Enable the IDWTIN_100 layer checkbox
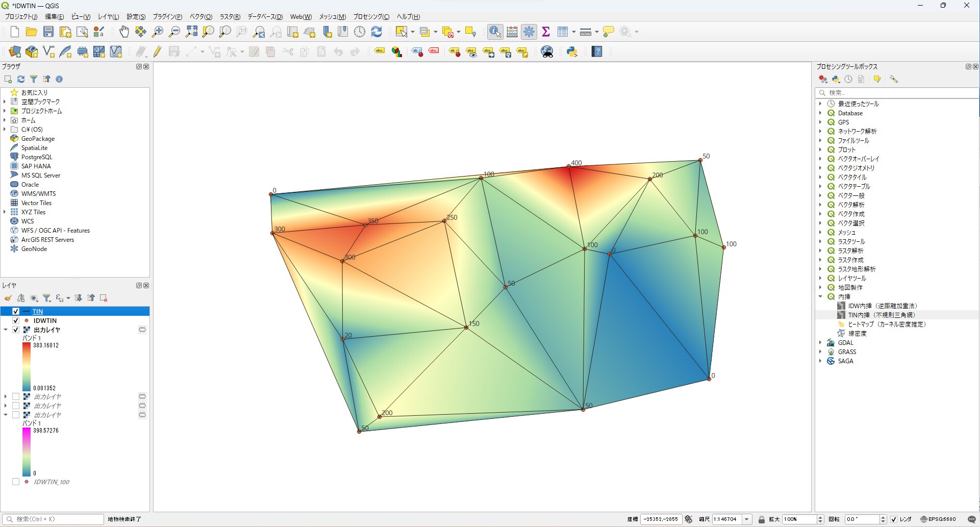This screenshot has height=527, width=980. click(x=16, y=482)
